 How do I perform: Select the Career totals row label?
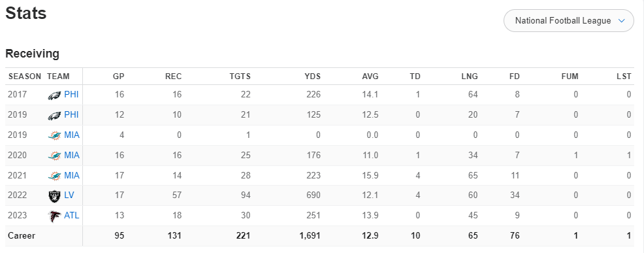tap(22, 236)
